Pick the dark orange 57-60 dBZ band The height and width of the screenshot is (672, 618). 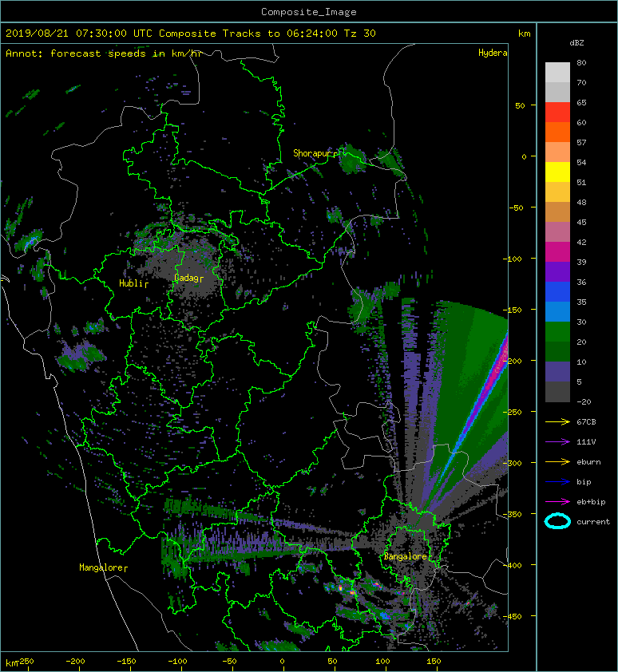pyautogui.click(x=557, y=132)
